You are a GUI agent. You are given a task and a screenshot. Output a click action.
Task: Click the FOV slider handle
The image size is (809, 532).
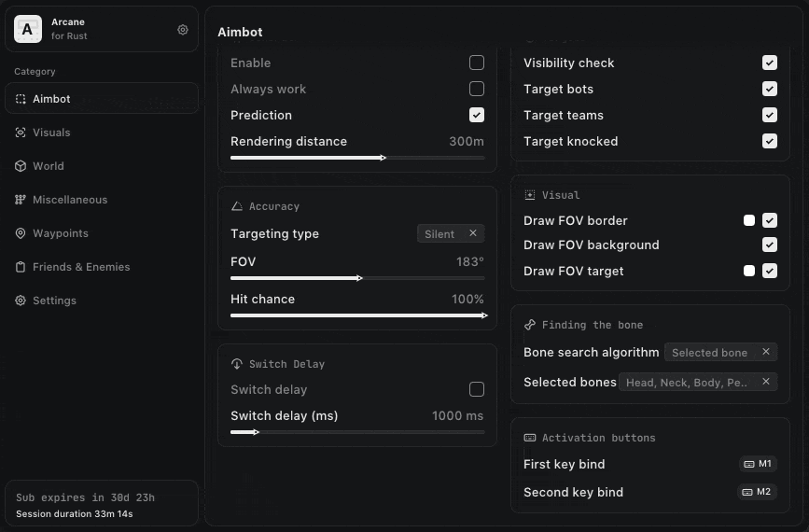point(359,278)
